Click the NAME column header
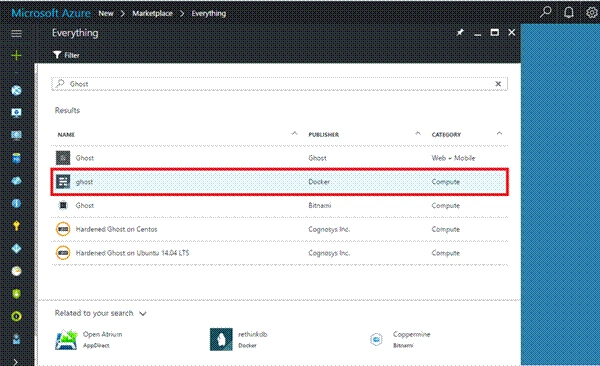This screenshot has height=366, width=600. pyautogui.click(x=66, y=134)
